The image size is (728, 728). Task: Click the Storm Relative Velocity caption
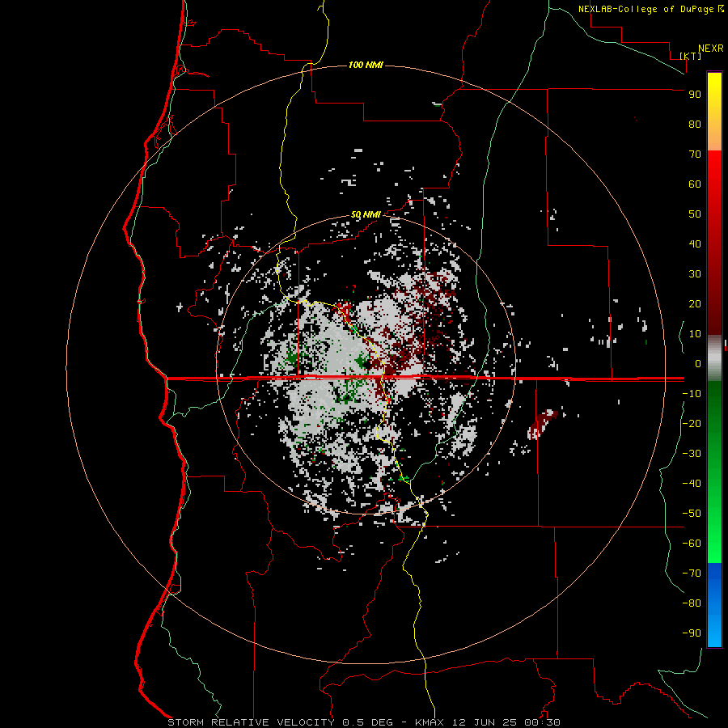click(x=363, y=722)
